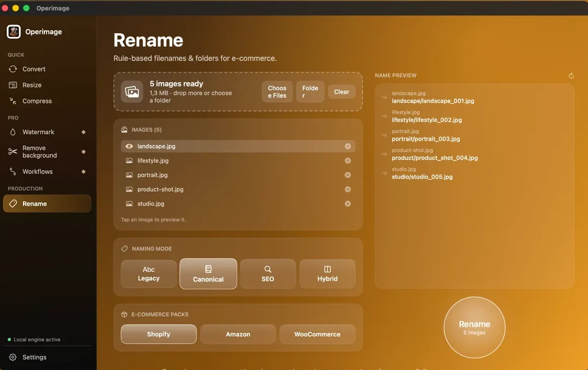Select the Canonical naming mode
The height and width of the screenshot is (370, 588).
click(208, 274)
